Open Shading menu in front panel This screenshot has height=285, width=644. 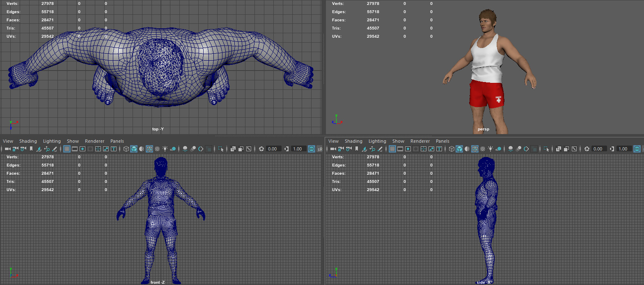pyautogui.click(x=28, y=141)
